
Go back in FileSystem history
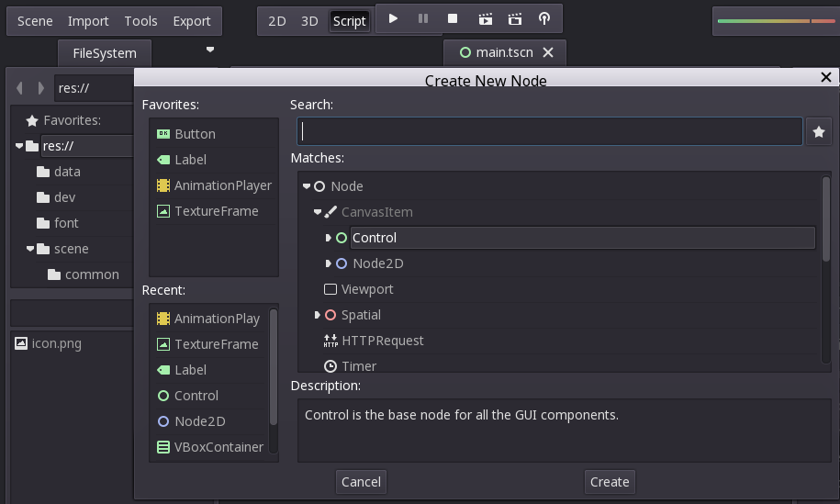[20, 88]
